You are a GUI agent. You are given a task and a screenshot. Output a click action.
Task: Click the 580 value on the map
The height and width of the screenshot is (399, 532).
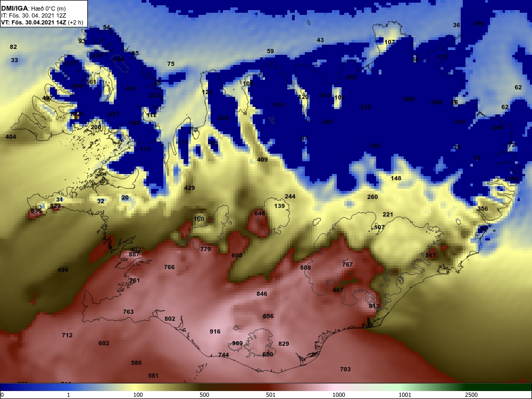pyautogui.click(x=136, y=363)
